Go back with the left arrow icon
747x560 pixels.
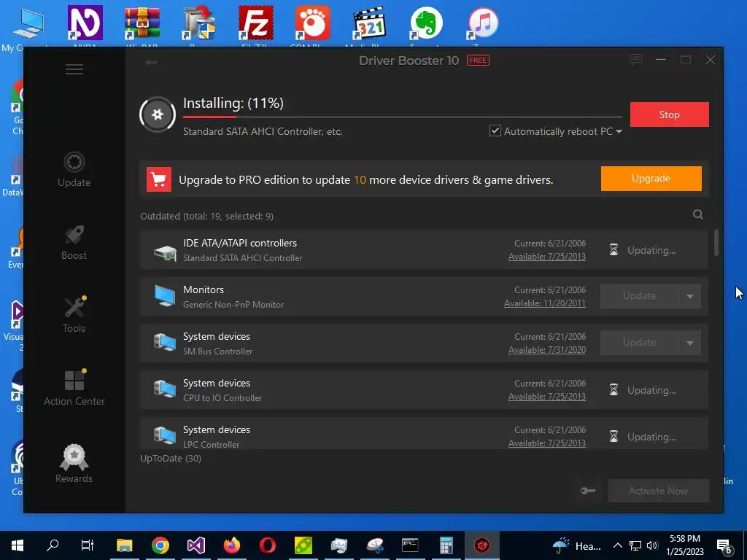(151, 62)
